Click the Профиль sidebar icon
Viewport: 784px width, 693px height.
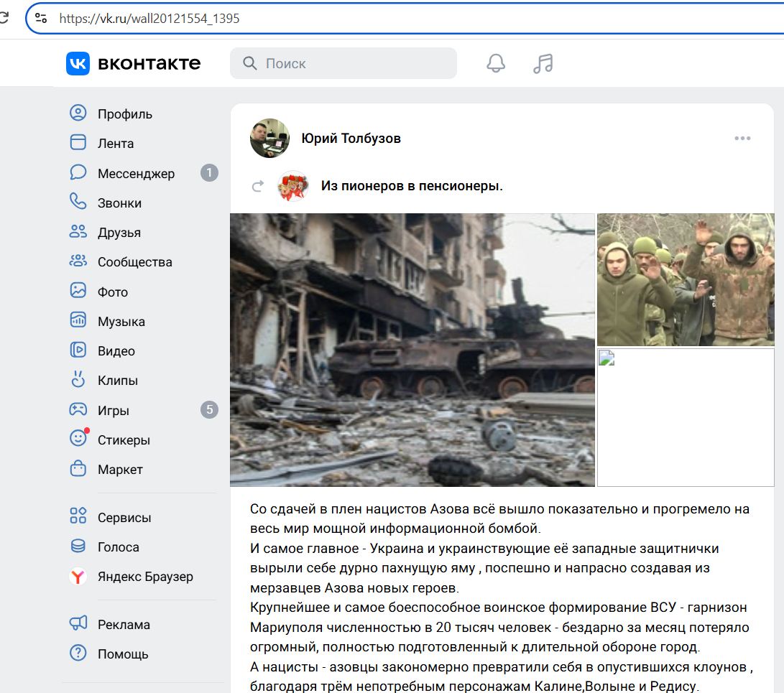(78, 113)
